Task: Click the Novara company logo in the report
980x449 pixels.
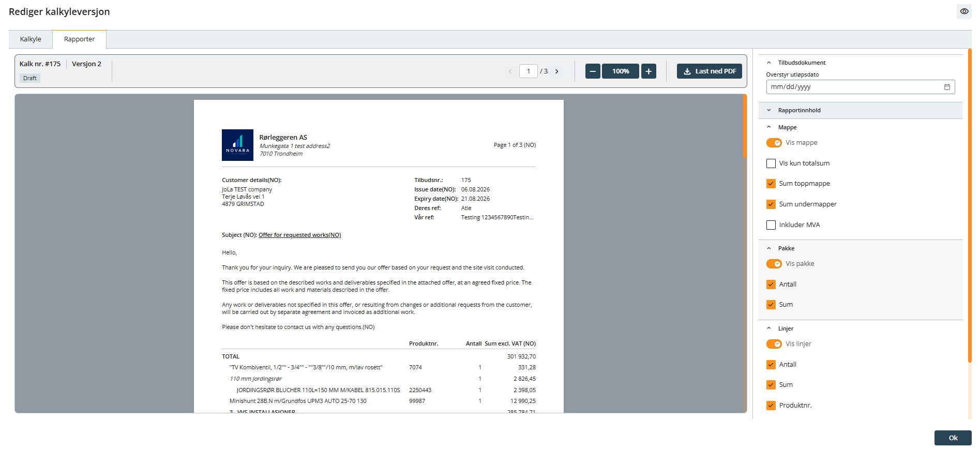Action: pos(237,145)
